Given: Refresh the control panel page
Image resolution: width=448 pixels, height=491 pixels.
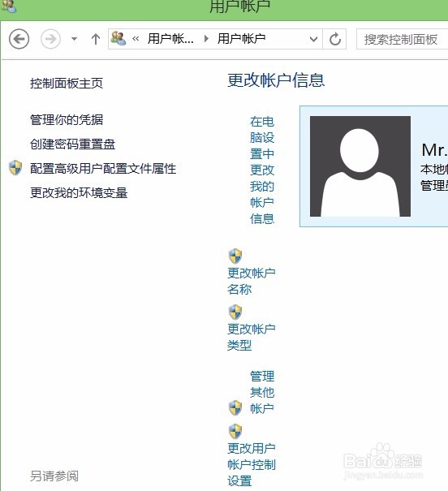Looking at the screenshot, I should pyautogui.click(x=335, y=39).
